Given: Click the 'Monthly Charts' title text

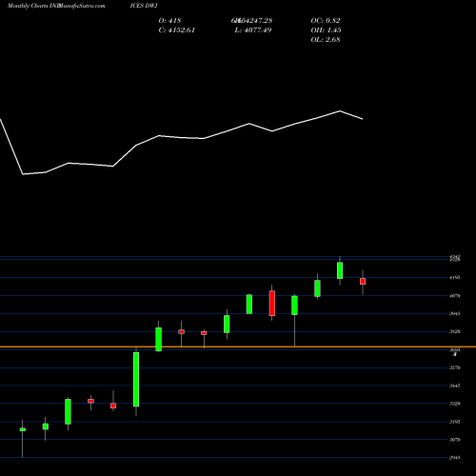Looking at the screenshot, I should 28,6.
